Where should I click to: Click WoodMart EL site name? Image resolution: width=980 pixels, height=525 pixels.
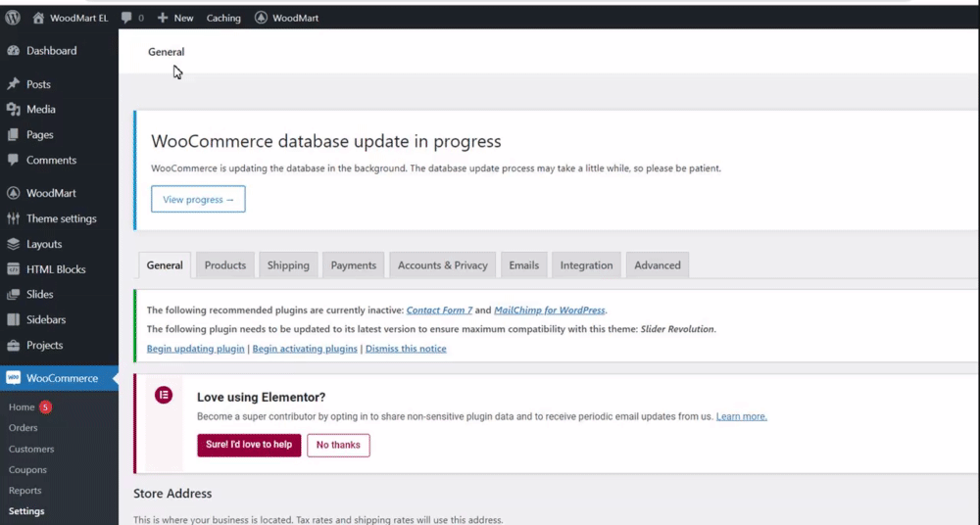pyautogui.click(x=78, y=18)
